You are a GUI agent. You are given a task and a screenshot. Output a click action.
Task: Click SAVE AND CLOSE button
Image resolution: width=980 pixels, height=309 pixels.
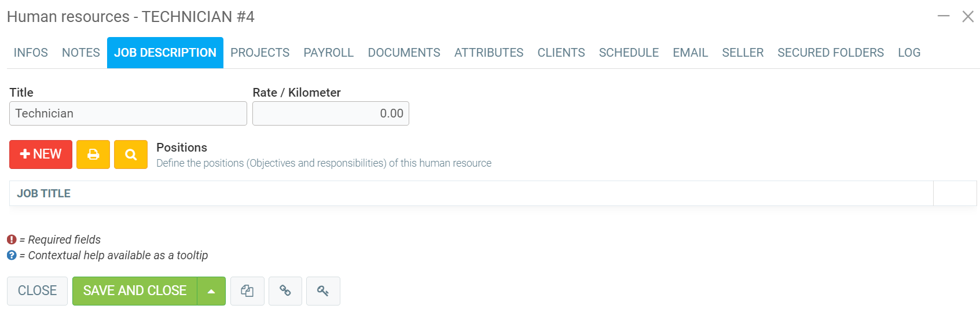pos(134,290)
